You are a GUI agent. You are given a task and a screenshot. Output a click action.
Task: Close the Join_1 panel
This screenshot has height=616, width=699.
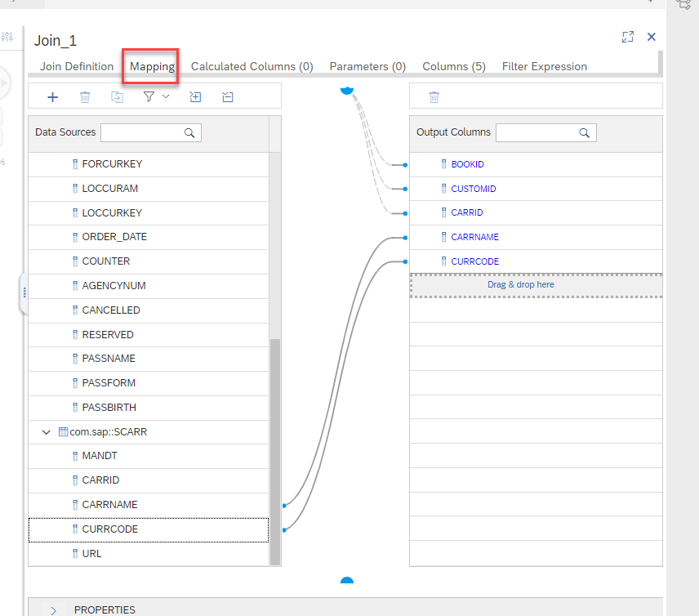652,37
